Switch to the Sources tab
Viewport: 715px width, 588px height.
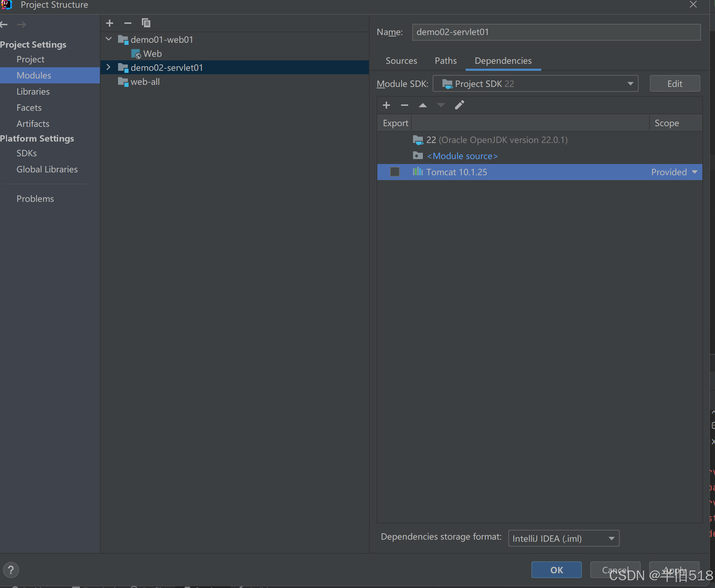401,61
